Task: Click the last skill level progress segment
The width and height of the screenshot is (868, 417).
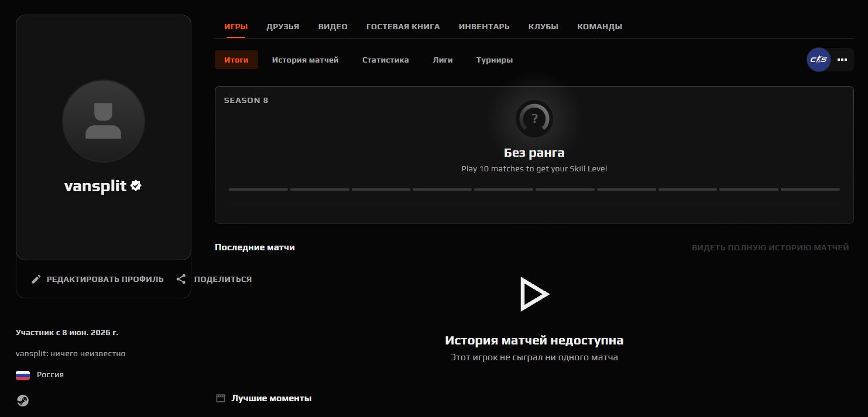Action: click(810, 189)
